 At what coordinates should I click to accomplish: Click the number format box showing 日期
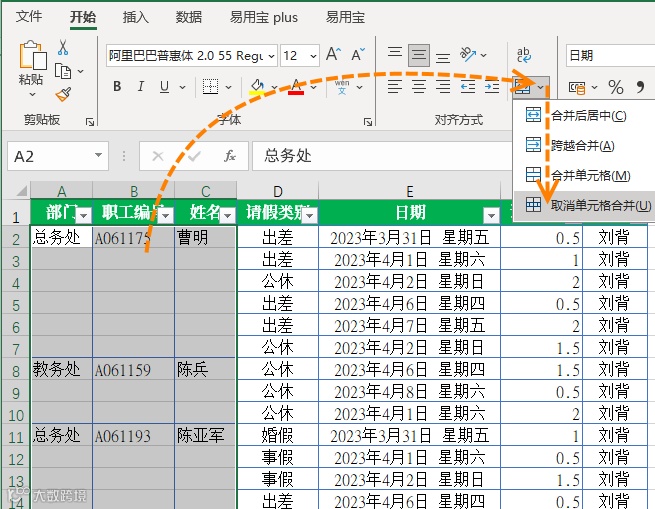[610, 56]
